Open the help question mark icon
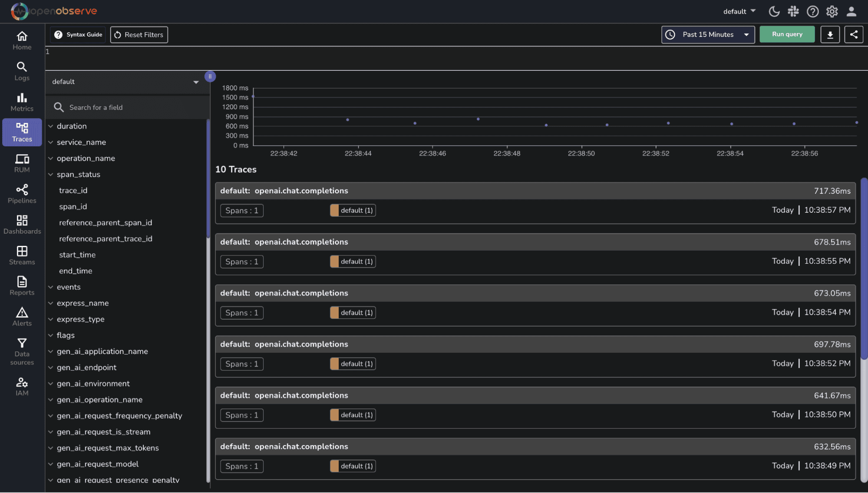 coord(812,11)
